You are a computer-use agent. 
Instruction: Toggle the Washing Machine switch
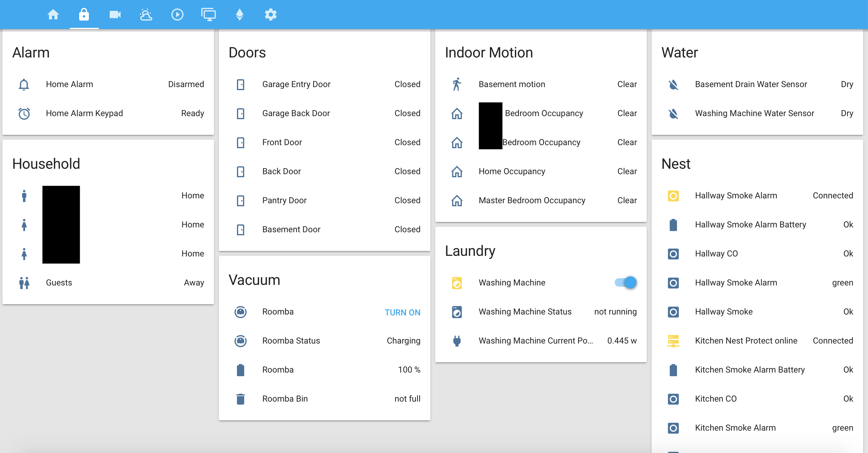(x=625, y=282)
